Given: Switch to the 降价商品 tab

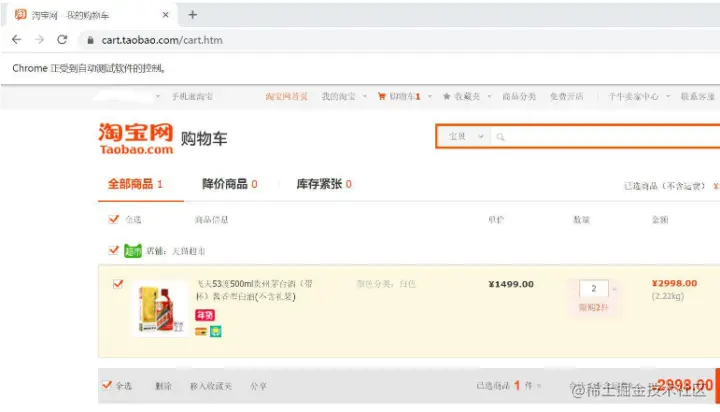Looking at the screenshot, I should 230,184.
